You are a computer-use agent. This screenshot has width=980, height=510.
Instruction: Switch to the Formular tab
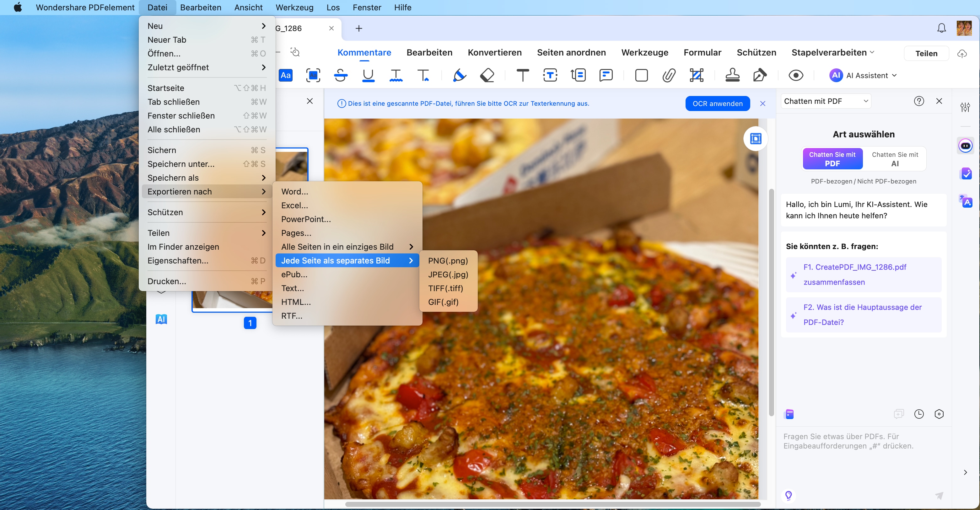click(702, 52)
